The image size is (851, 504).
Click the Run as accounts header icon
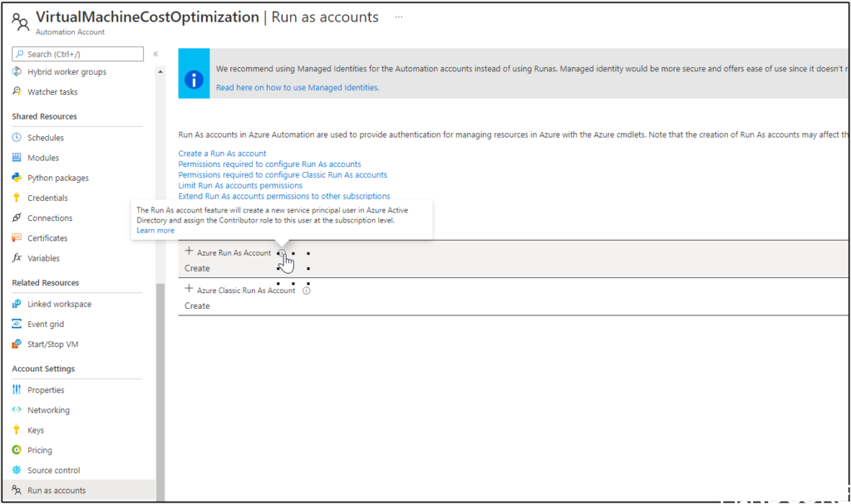21,22
